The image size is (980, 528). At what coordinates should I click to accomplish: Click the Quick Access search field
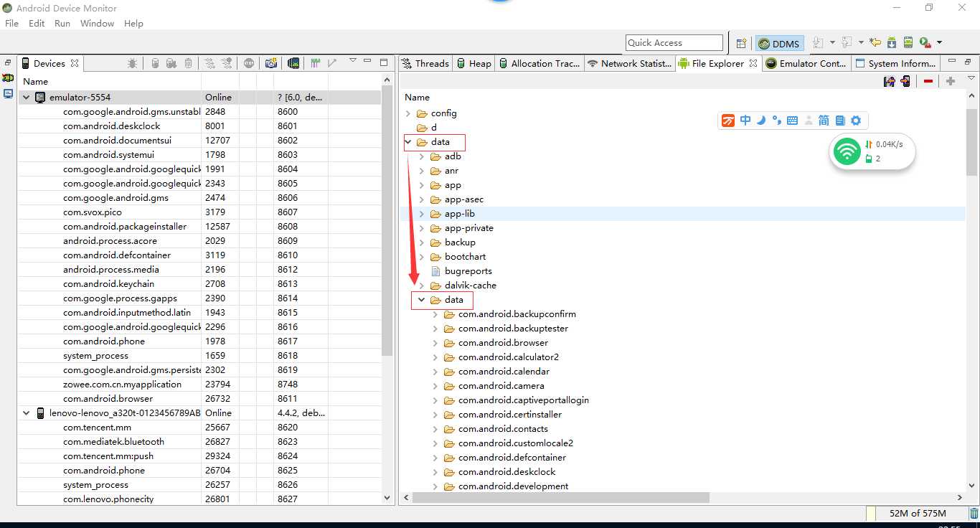[x=674, y=43]
